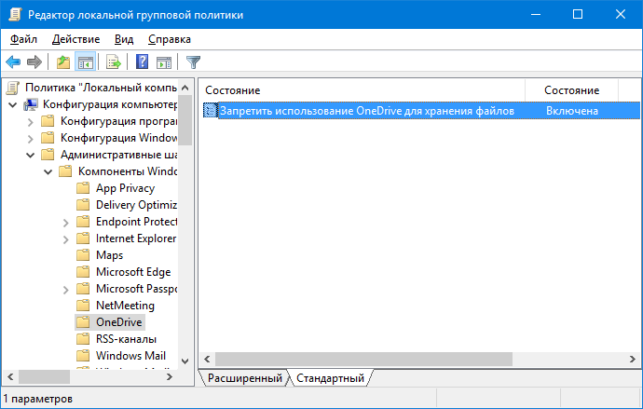The image size is (643, 409).
Task: Collapse the Конфигурация компьютера node
Action: pyautogui.click(x=13, y=105)
